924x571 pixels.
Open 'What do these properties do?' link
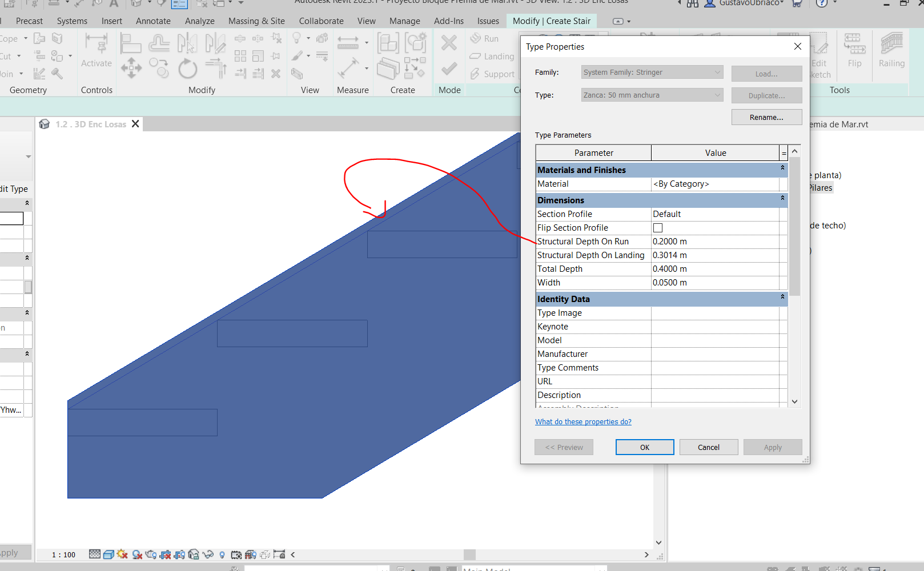coord(583,422)
